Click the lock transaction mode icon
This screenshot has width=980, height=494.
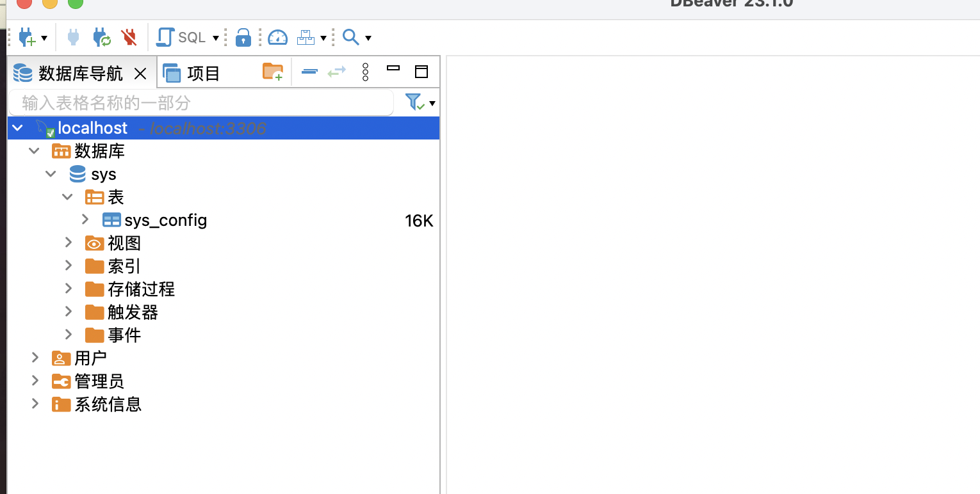[243, 38]
